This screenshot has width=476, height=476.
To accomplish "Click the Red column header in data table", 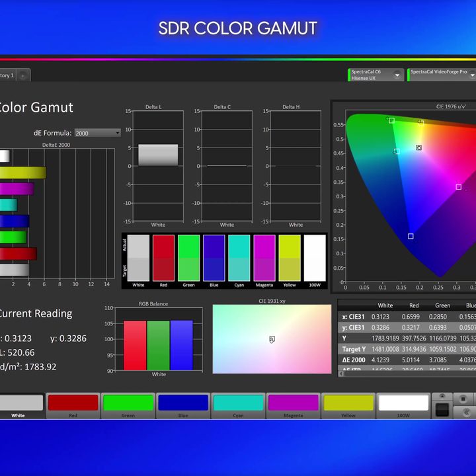I will pyautogui.click(x=414, y=305).
